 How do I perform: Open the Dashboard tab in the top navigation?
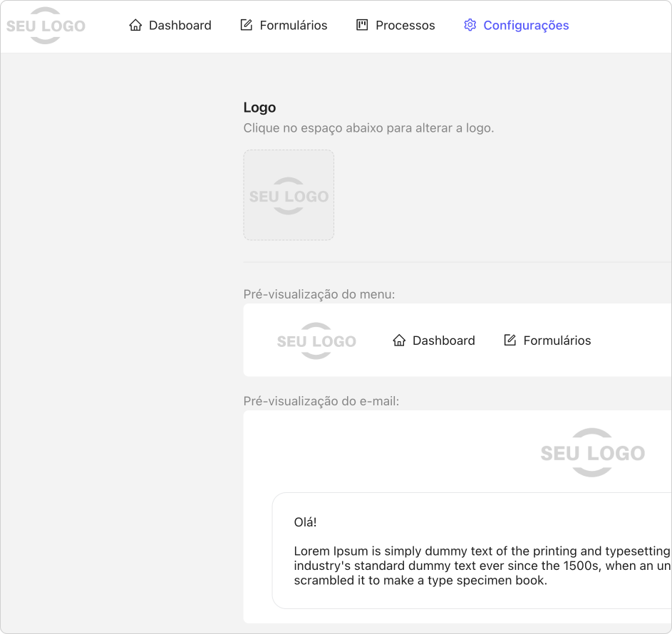click(180, 26)
